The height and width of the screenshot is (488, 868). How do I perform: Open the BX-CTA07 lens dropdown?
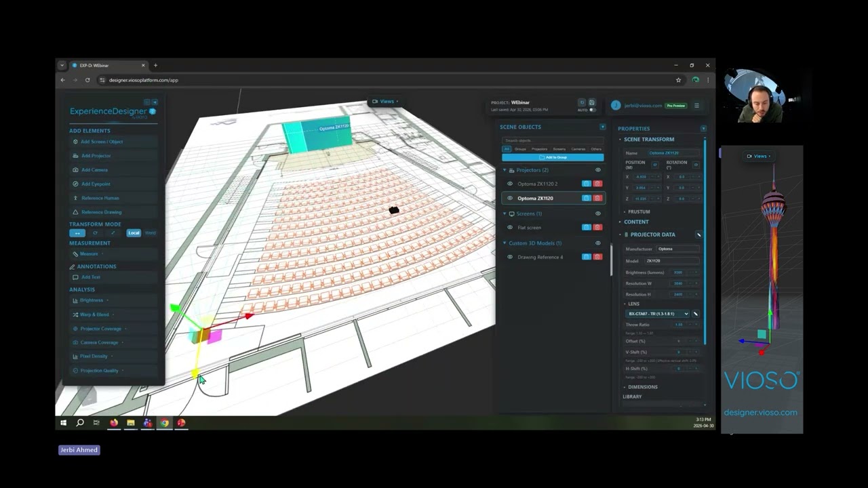[x=658, y=314]
